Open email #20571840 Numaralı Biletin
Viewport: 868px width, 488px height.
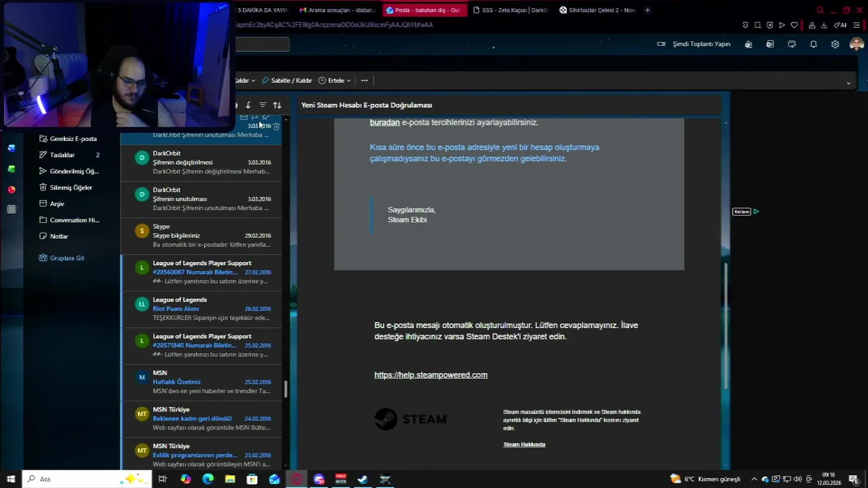(201, 346)
